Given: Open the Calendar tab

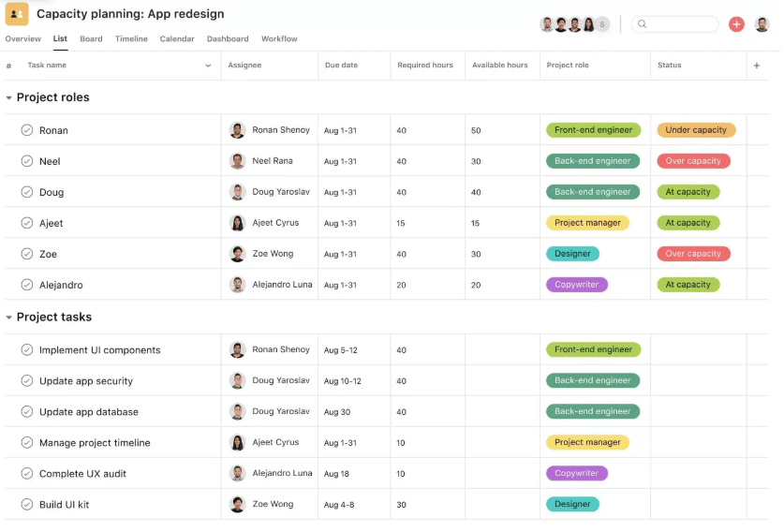Looking at the screenshot, I should [177, 39].
